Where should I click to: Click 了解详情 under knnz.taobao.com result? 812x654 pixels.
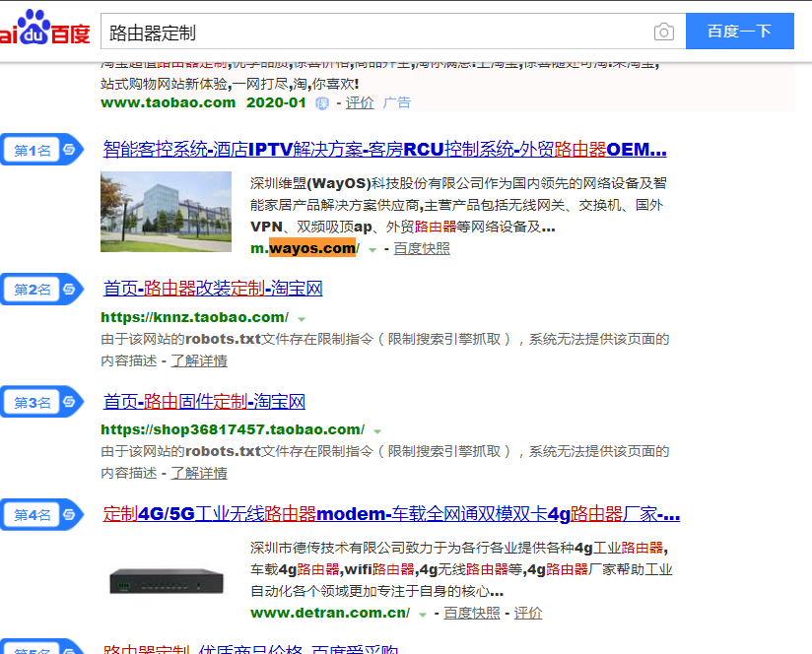pos(199,360)
